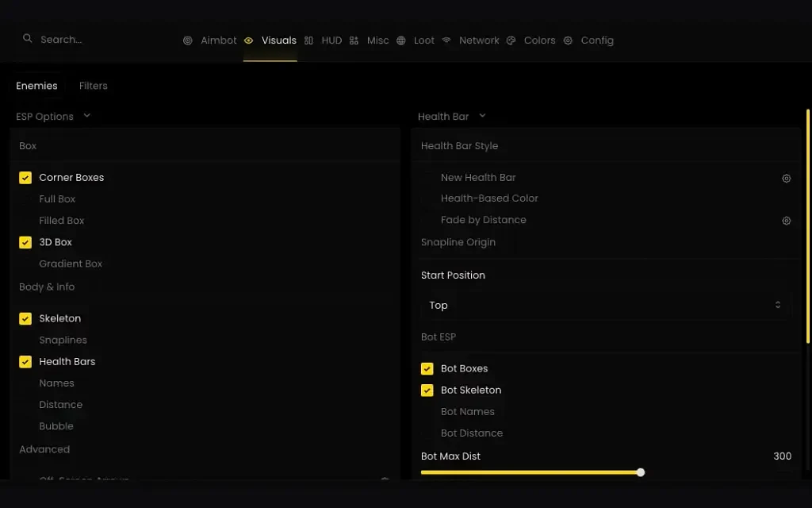Image resolution: width=812 pixels, height=508 pixels.
Task: Open the Fade by Distance gear settings
Action: 786,221
